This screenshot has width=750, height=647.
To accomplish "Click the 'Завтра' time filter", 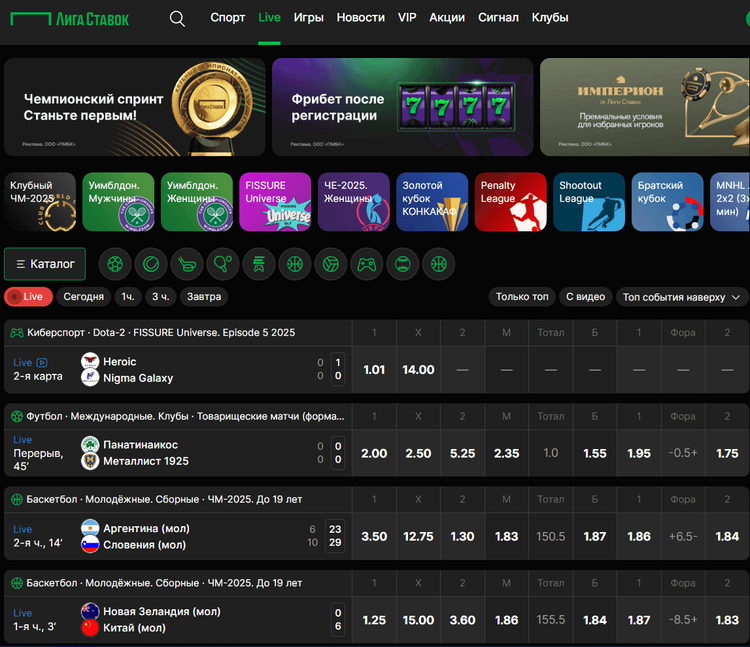I will click(204, 297).
